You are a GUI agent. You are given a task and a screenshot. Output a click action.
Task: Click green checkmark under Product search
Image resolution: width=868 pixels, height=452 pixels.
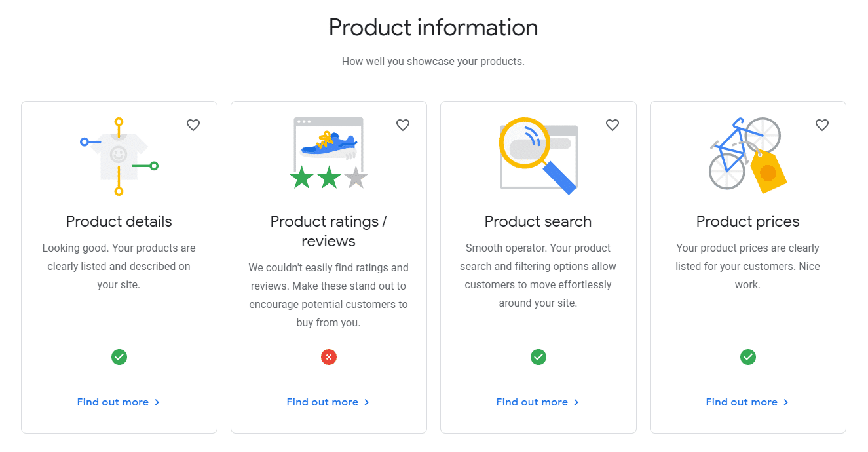(x=538, y=357)
